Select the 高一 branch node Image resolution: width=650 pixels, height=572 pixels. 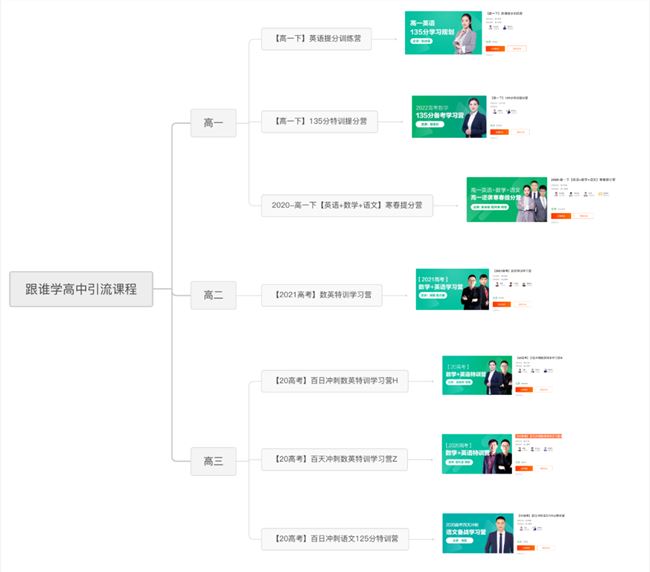coord(213,123)
